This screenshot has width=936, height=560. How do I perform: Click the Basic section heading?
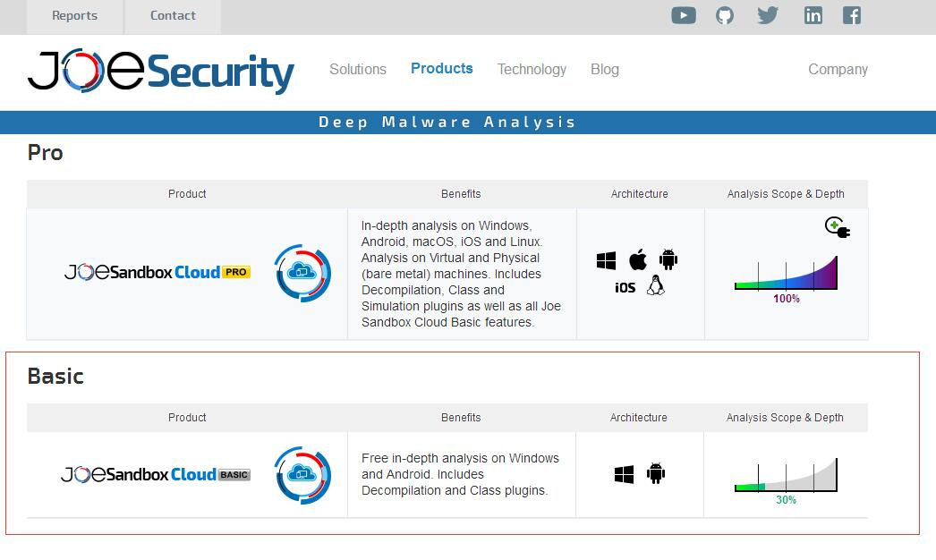tap(55, 376)
